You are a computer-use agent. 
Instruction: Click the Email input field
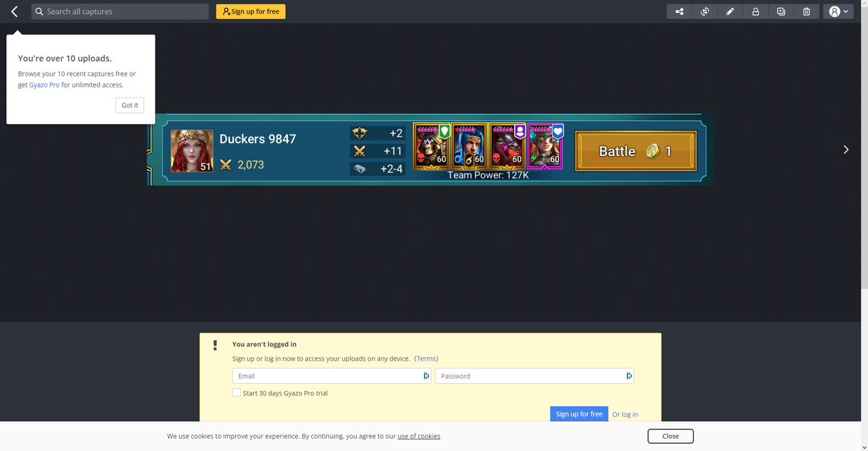pyautogui.click(x=331, y=376)
